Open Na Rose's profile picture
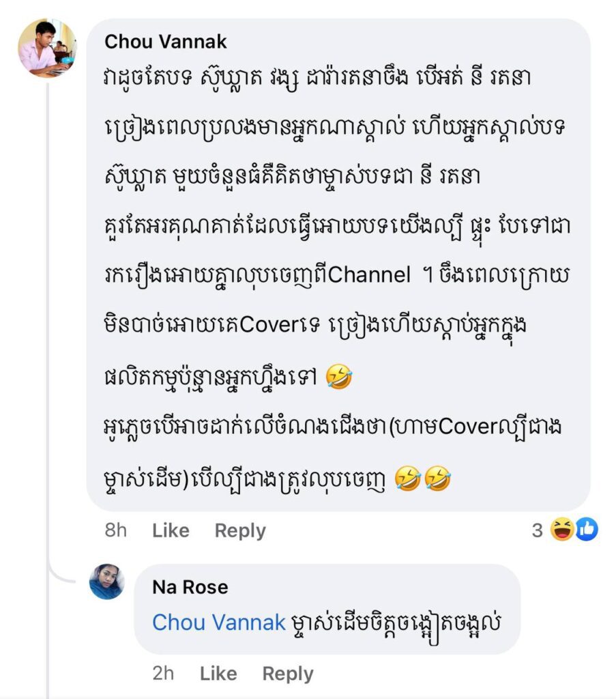This screenshot has height=699, width=616. point(107,582)
